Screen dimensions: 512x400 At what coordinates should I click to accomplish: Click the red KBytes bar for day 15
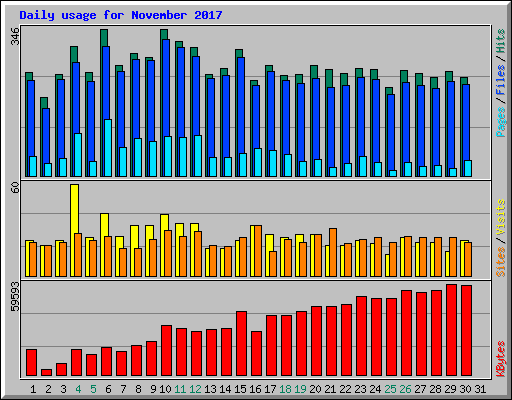241,344
